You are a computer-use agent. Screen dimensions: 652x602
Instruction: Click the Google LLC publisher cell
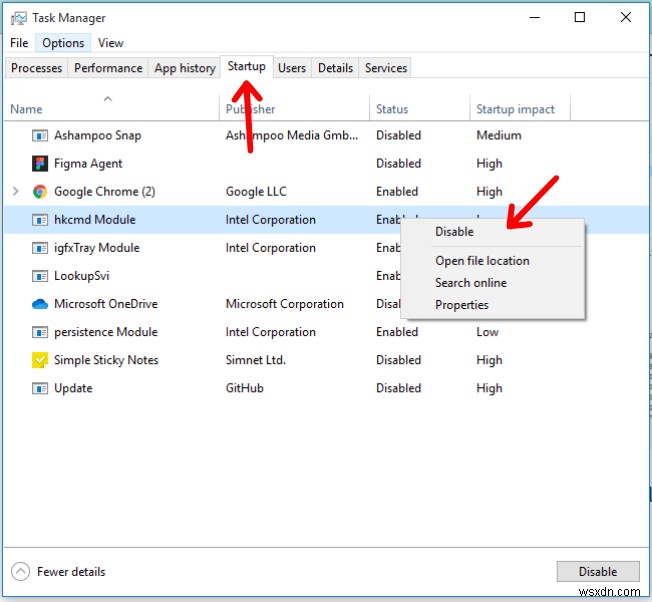[x=256, y=192]
